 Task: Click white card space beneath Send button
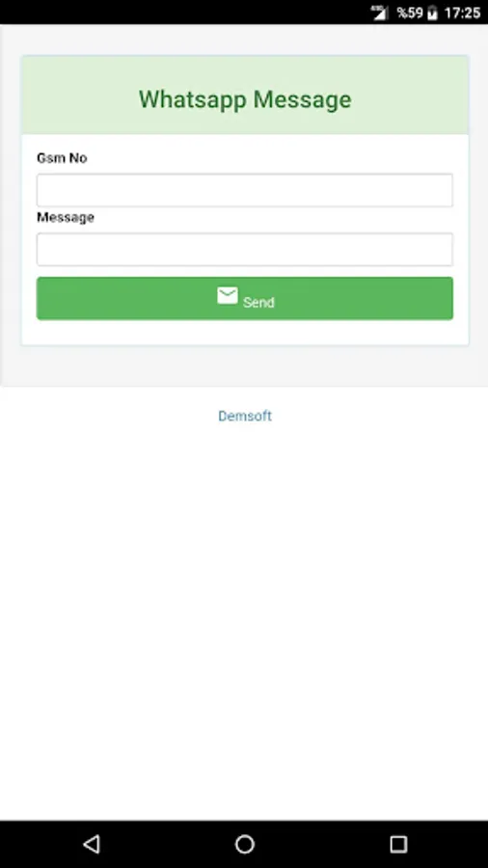pos(245,332)
